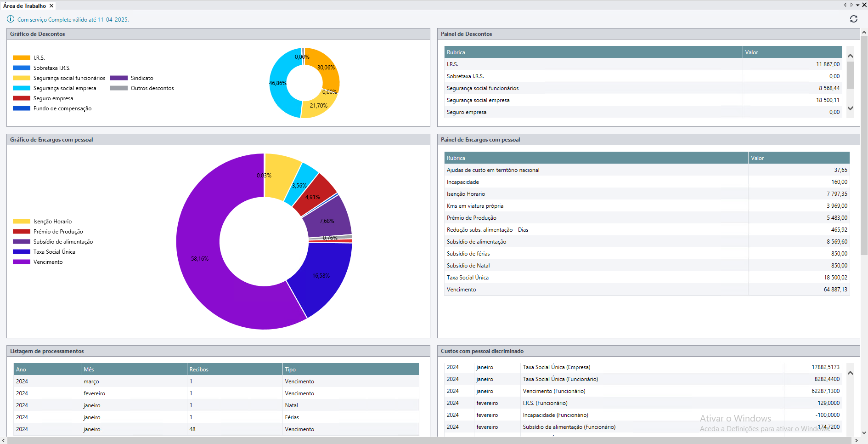Click the Vencimento purple legend swatch
868x444 pixels.
click(22, 262)
